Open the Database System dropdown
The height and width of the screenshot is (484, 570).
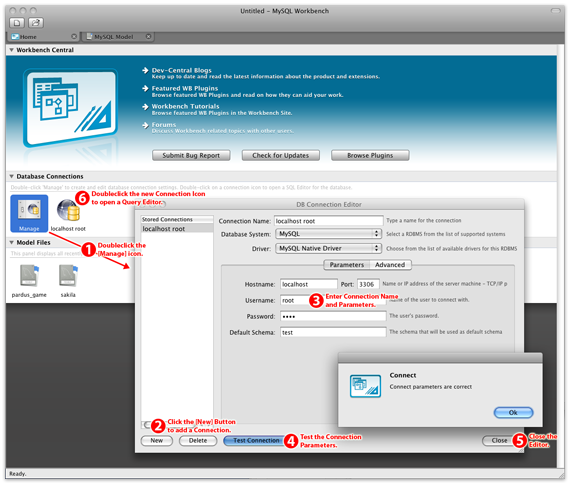point(328,234)
